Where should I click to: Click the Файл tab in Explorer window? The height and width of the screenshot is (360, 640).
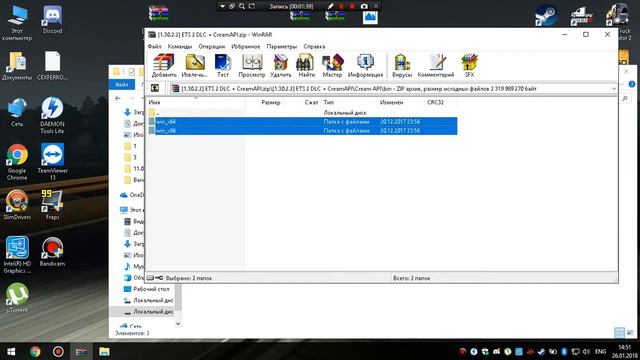(122, 84)
